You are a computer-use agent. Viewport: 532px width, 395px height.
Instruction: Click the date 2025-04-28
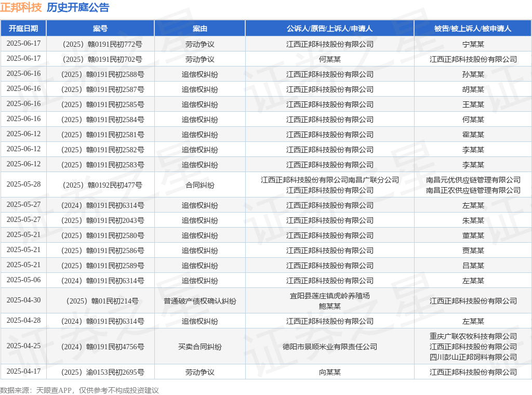(23, 320)
